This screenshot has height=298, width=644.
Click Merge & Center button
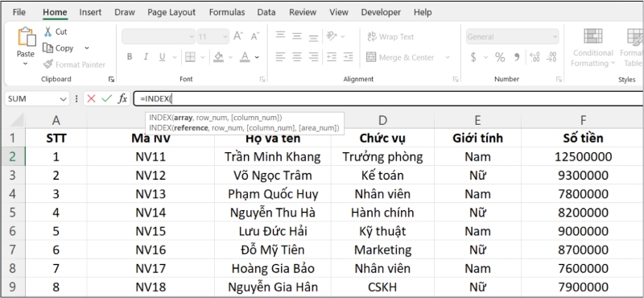400,57
